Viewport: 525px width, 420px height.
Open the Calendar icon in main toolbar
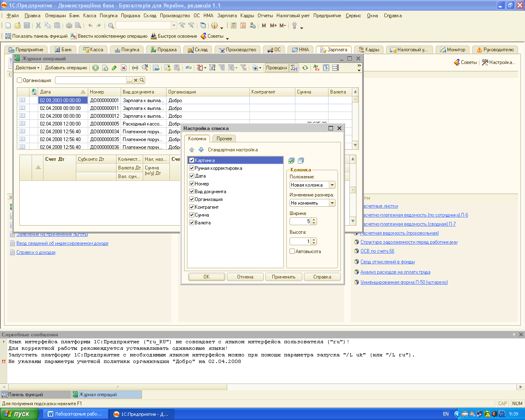[x=243, y=25]
